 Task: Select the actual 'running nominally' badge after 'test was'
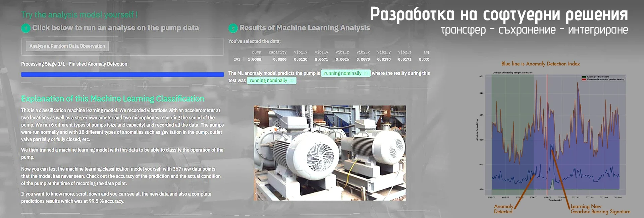click(x=272, y=80)
